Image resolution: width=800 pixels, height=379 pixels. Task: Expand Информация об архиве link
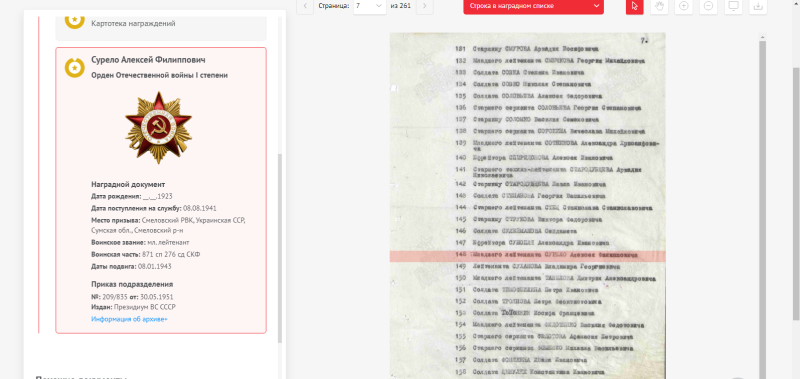[x=130, y=319]
